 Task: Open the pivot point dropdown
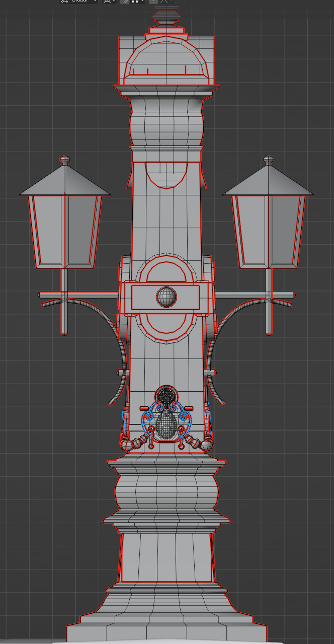pos(109,2)
